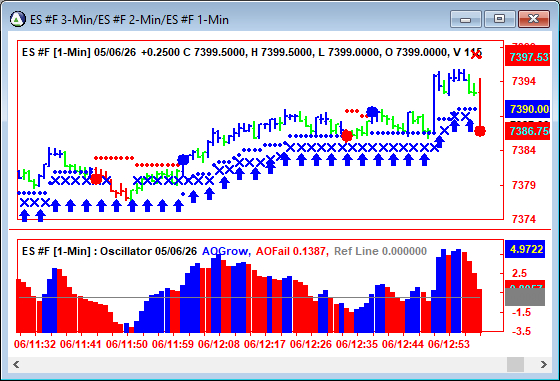Click the Oscillator pane title text

(109, 251)
